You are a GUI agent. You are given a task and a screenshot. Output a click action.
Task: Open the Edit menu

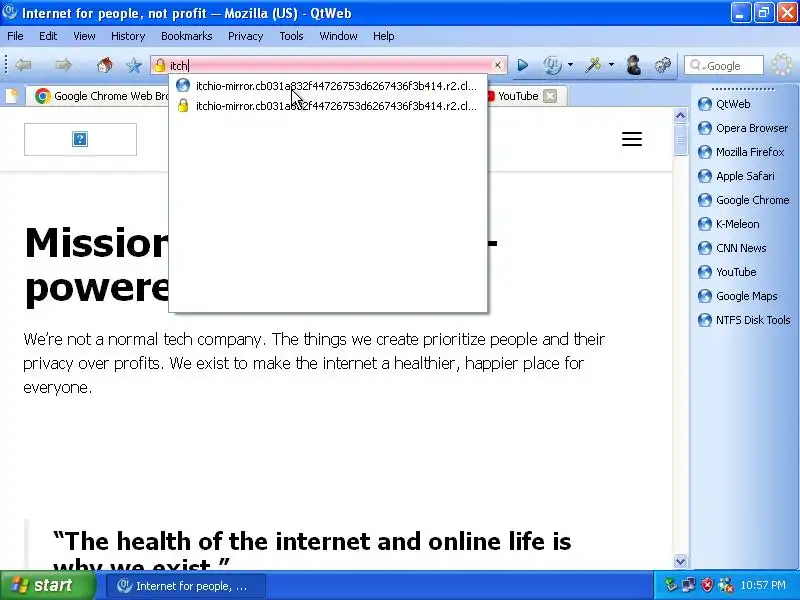pos(48,36)
